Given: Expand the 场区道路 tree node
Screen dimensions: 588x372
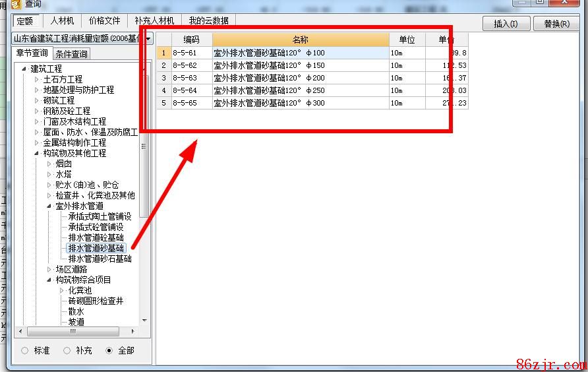Looking at the screenshot, I should coord(49,269).
